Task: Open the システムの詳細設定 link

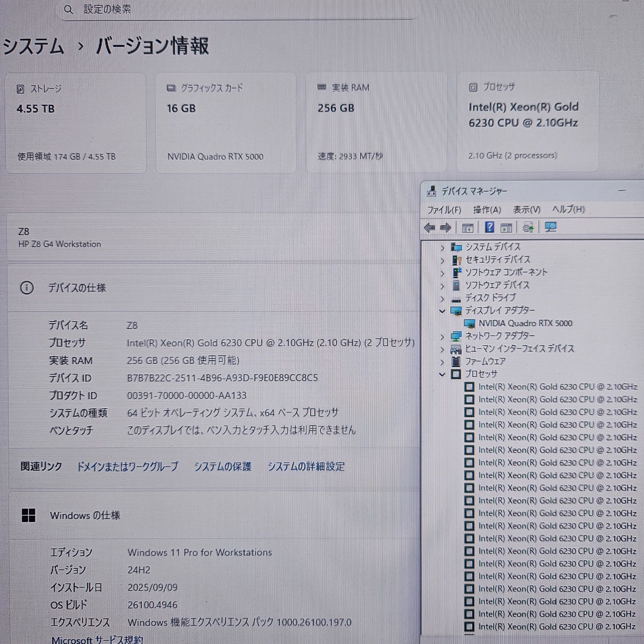Action: click(306, 466)
